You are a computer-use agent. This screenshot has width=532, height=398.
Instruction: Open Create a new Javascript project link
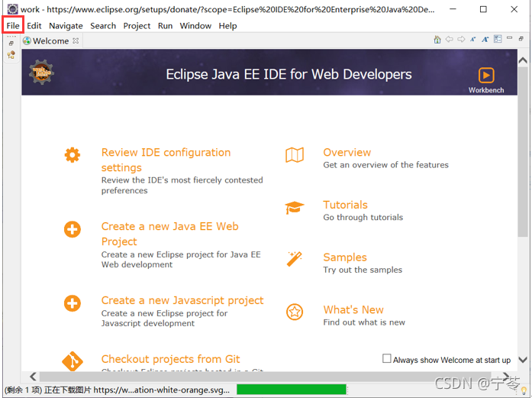[182, 300]
